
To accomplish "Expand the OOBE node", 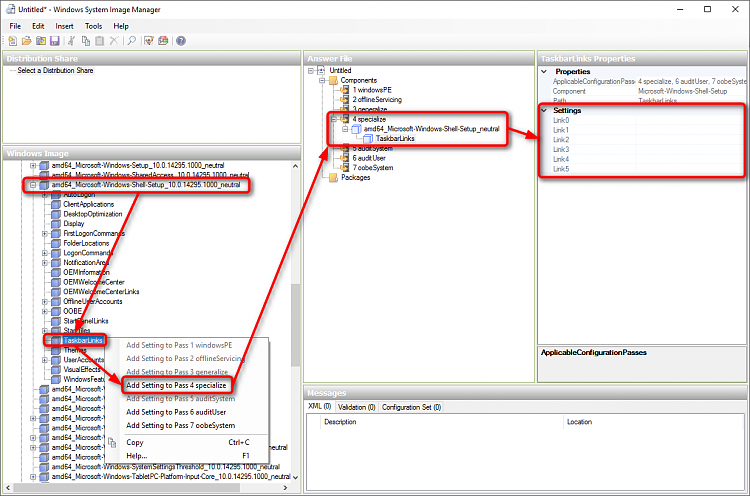I will [44, 311].
